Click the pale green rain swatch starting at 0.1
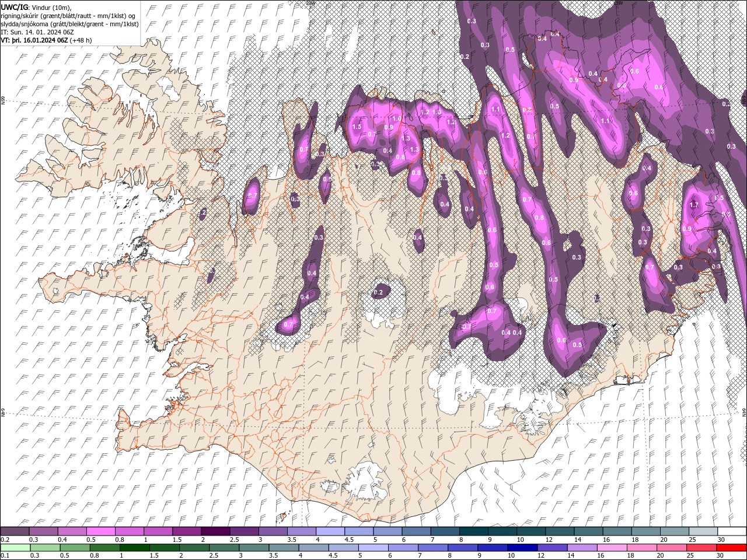The height and width of the screenshot is (560, 747). (x=15, y=547)
